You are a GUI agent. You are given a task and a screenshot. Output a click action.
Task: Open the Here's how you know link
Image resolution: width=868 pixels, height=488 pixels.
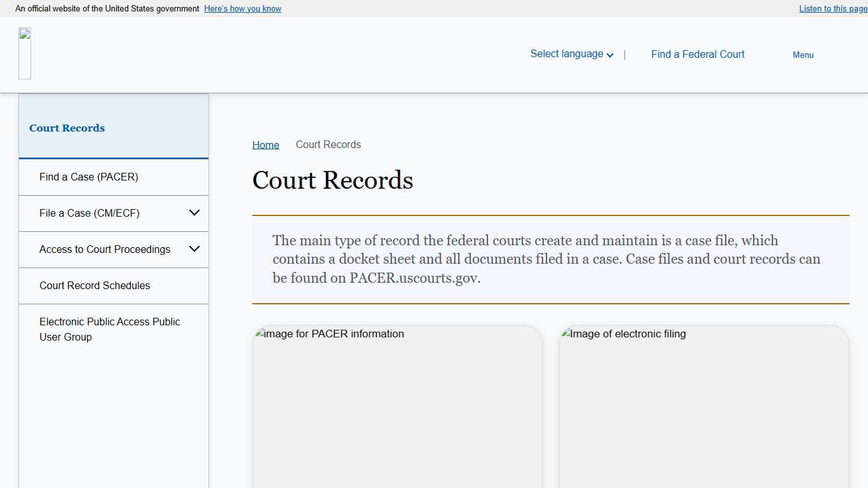click(242, 8)
